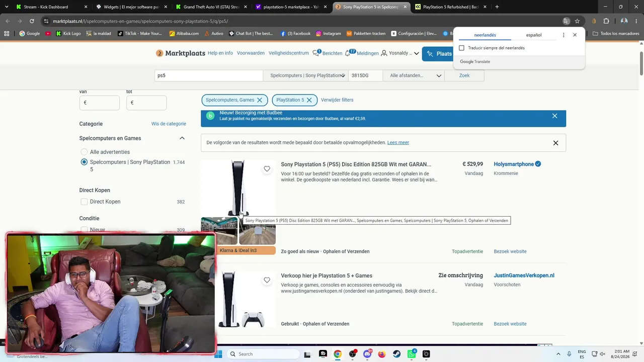The width and height of the screenshot is (644, 362).
Task: Open the Alibaba.com bookmark
Action: [x=184, y=34]
